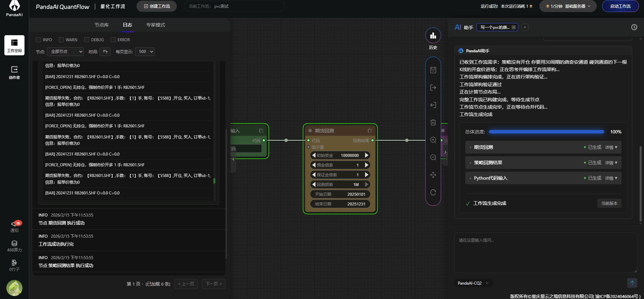
Task: Click the zoom out magnifier icon
Action: click(x=433, y=158)
